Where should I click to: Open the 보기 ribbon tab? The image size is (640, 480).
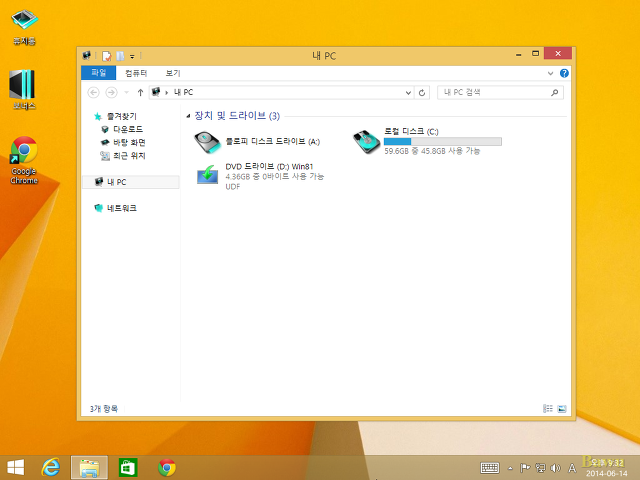pos(173,73)
